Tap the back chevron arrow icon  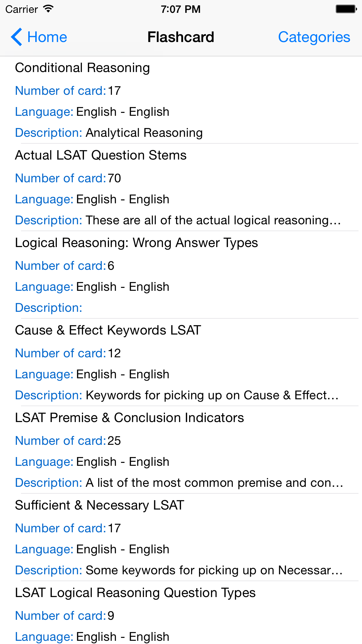point(17,37)
